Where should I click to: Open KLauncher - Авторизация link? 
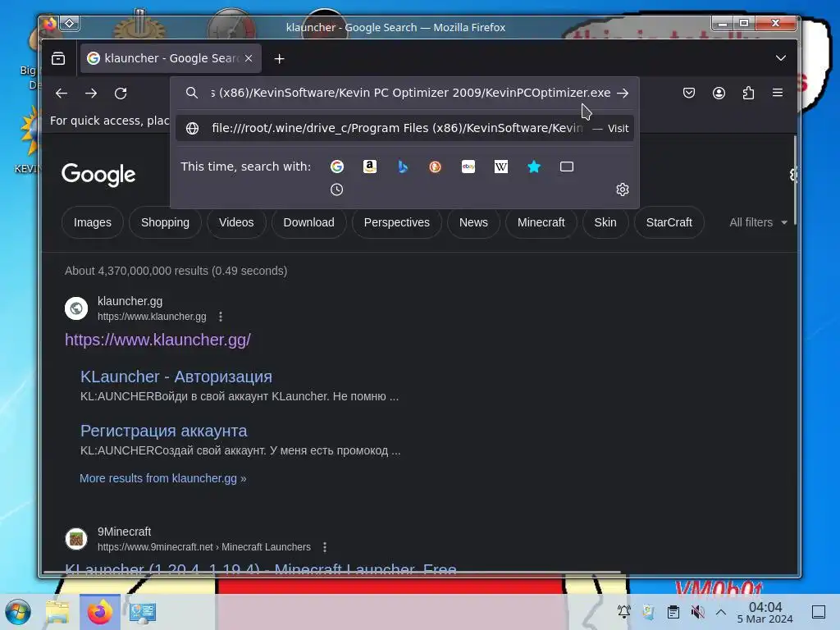coord(176,377)
